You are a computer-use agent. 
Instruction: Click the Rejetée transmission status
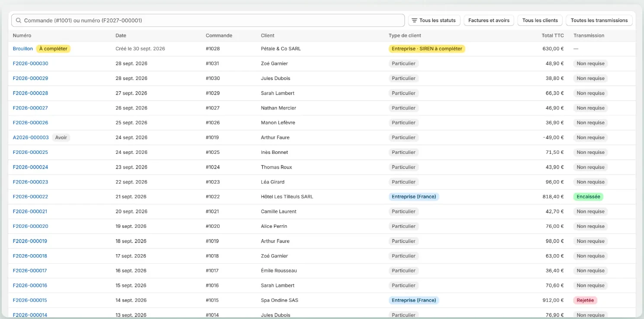585,300
